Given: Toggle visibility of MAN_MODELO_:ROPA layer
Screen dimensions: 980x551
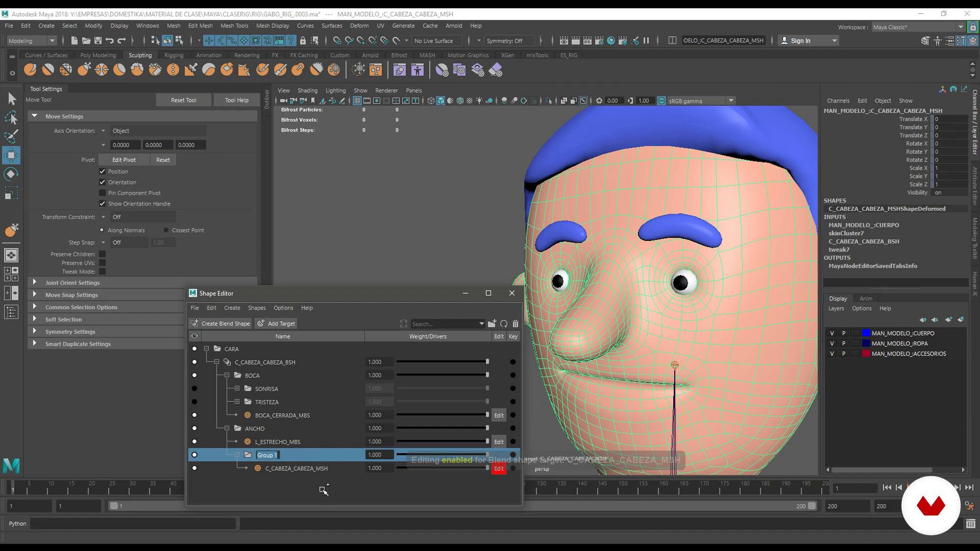Looking at the screenshot, I should pos(832,343).
